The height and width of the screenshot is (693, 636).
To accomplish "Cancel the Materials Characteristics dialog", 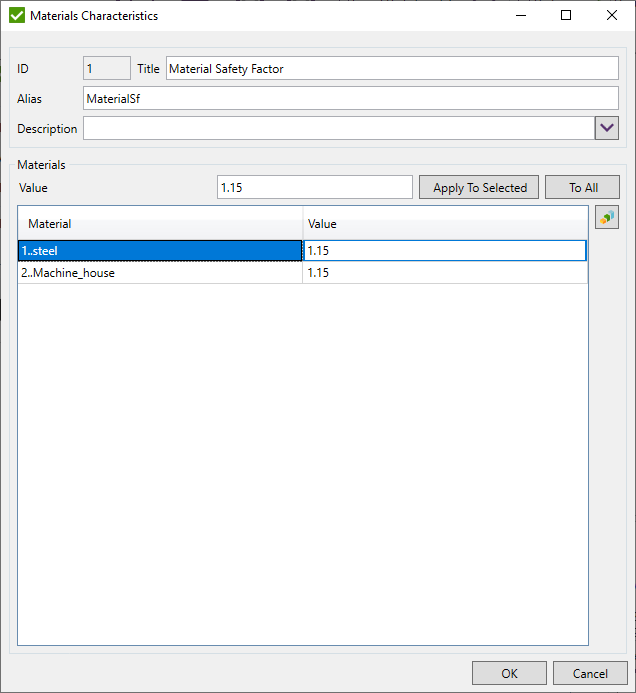I will point(590,673).
